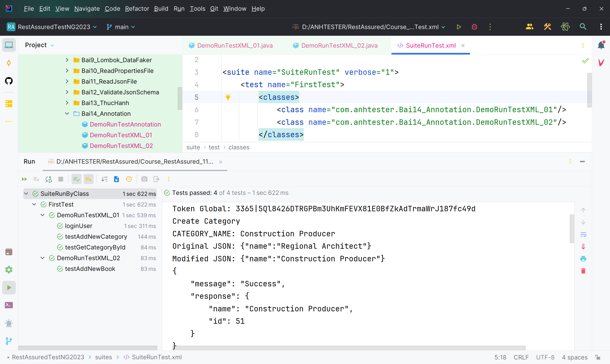
Task: Debug the current run configuration
Action: pyautogui.click(x=474, y=27)
